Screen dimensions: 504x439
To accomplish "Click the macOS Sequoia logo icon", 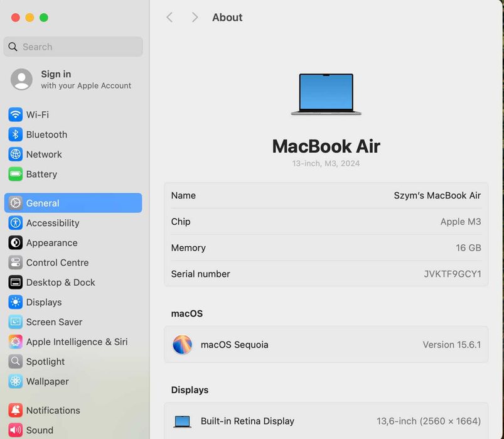I will pos(182,344).
